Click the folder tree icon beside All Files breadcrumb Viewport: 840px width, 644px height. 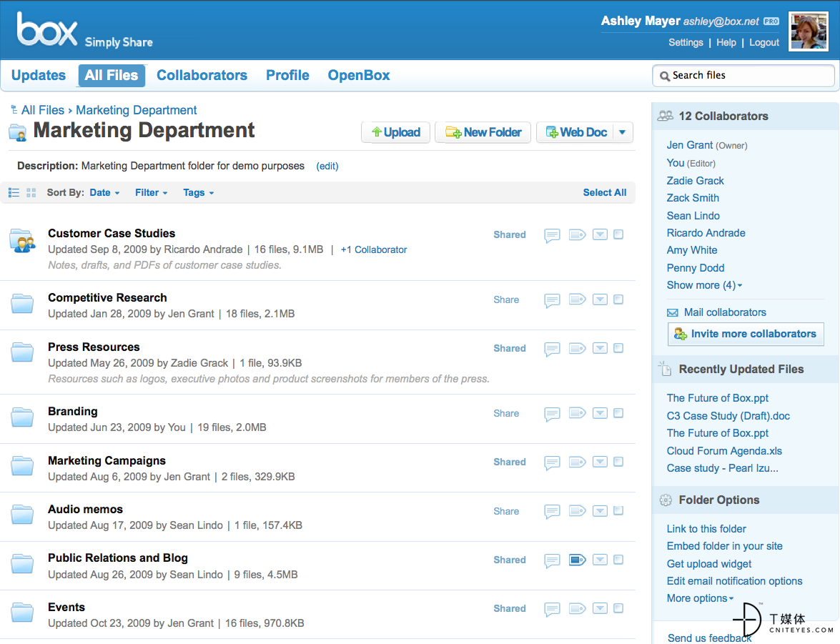14,110
